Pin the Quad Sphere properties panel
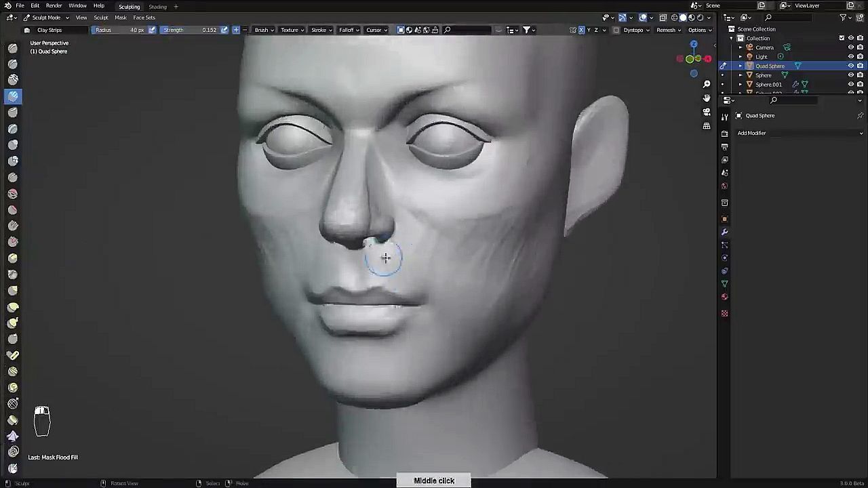This screenshot has width=868, height=488. [x=860, y=116]
